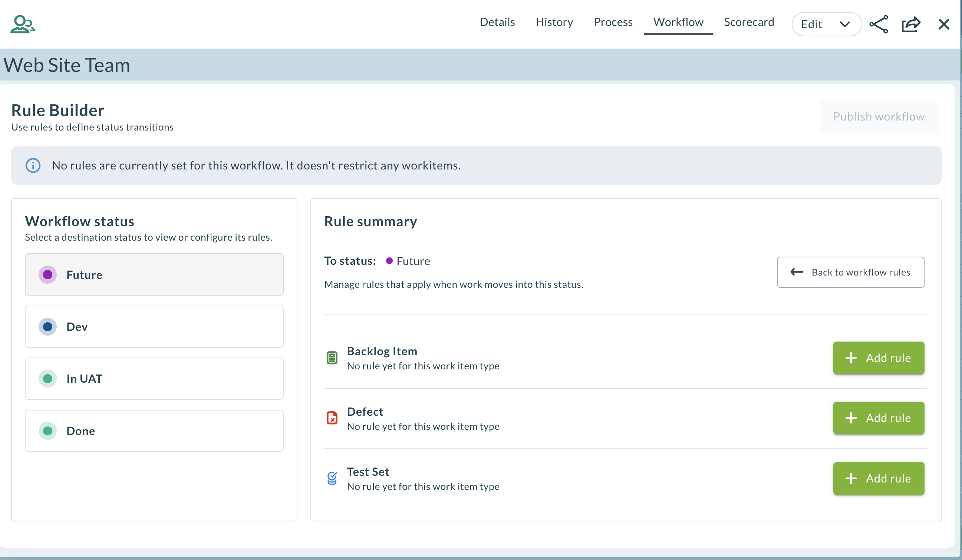Click the Backlog Item green list icon
Viewport: 962px width, 560px height.
click(x=332, y=358)
